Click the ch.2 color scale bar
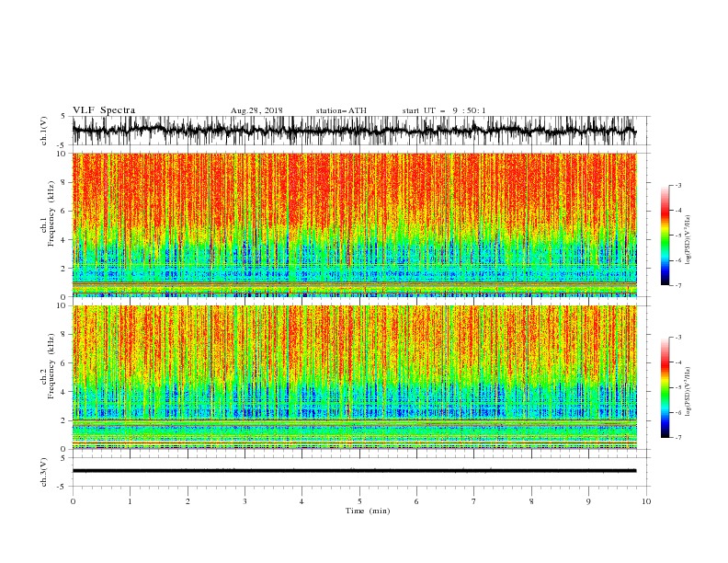The image size is (728, 563). pyautogui.click(x=665, y=387)
